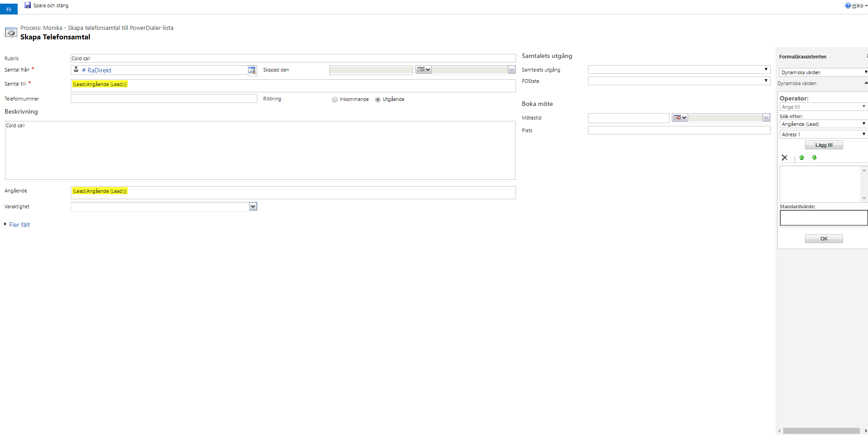868x446 pixels.
Task: Select the Utgående radio button
Action: [378, 99]
